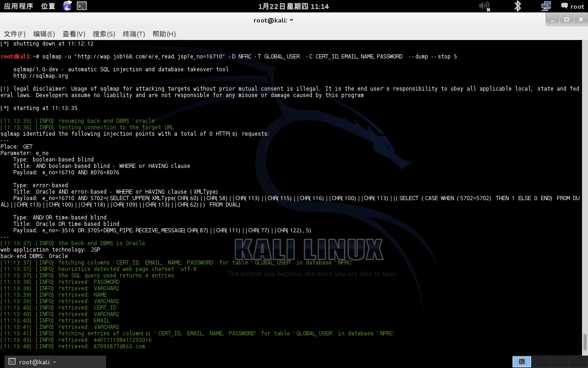Click the 'Place: GET' line
The width and height of the screenshot is (588, 368).
click(17, 147)
